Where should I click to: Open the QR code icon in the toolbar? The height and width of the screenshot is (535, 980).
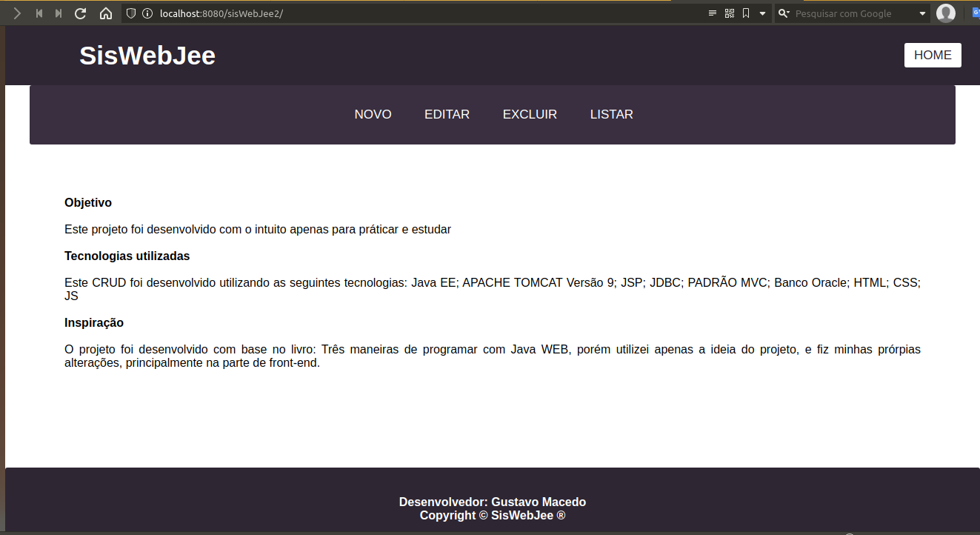click(x=729, y=13)
